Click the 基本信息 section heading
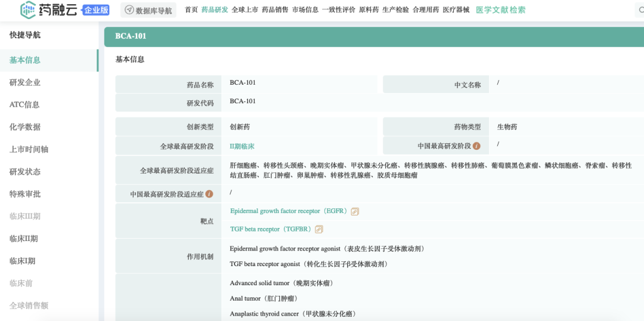The image size is (644, 321). pos(130,60)
